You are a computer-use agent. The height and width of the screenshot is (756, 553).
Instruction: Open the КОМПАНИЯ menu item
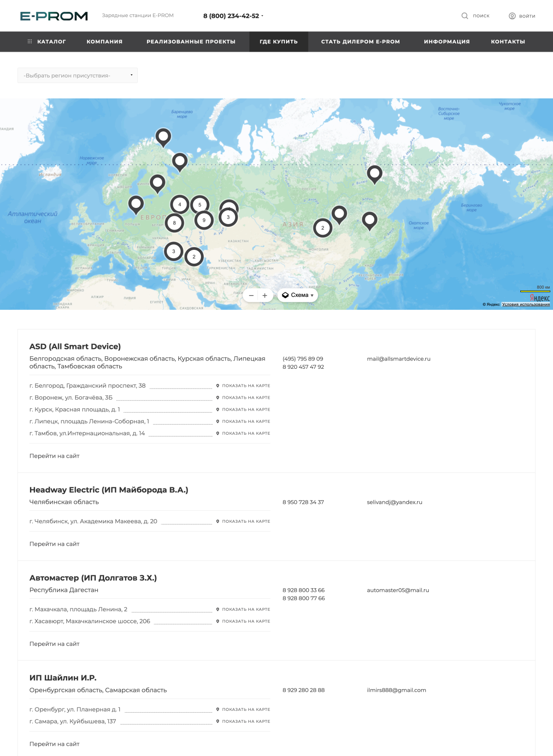(x=105, y=41)
